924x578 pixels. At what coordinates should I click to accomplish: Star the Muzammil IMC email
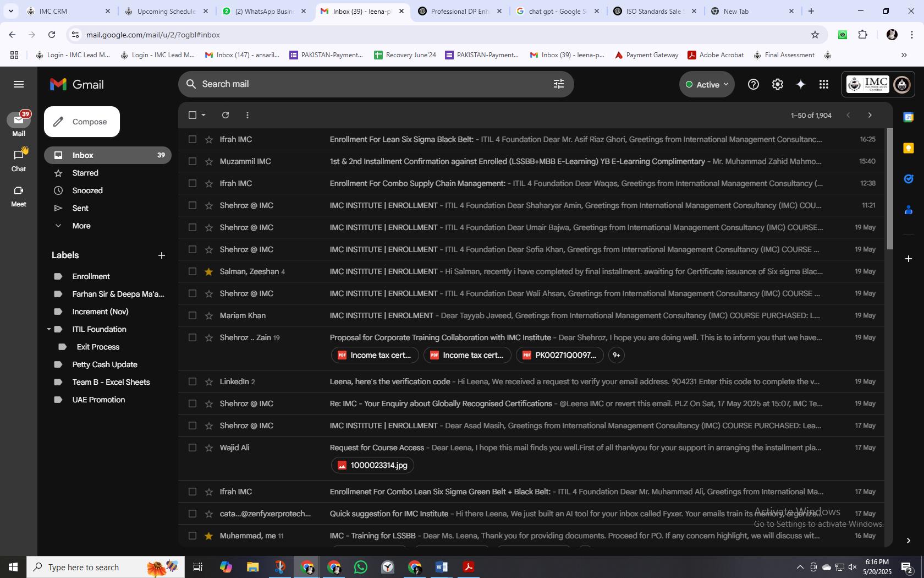click(208, 161)
